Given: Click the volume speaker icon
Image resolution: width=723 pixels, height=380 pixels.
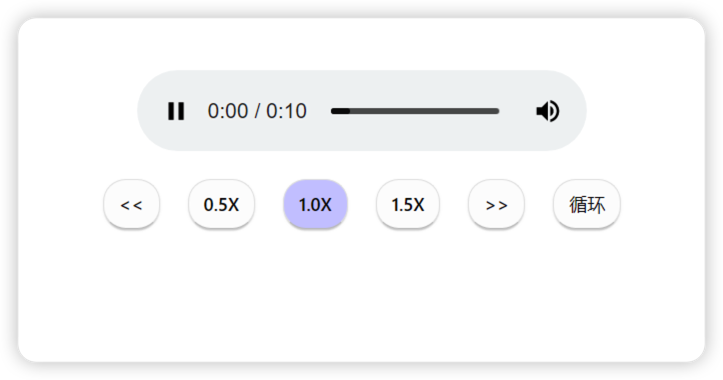Looking at the screenshot, I should [x=547, y=111].
